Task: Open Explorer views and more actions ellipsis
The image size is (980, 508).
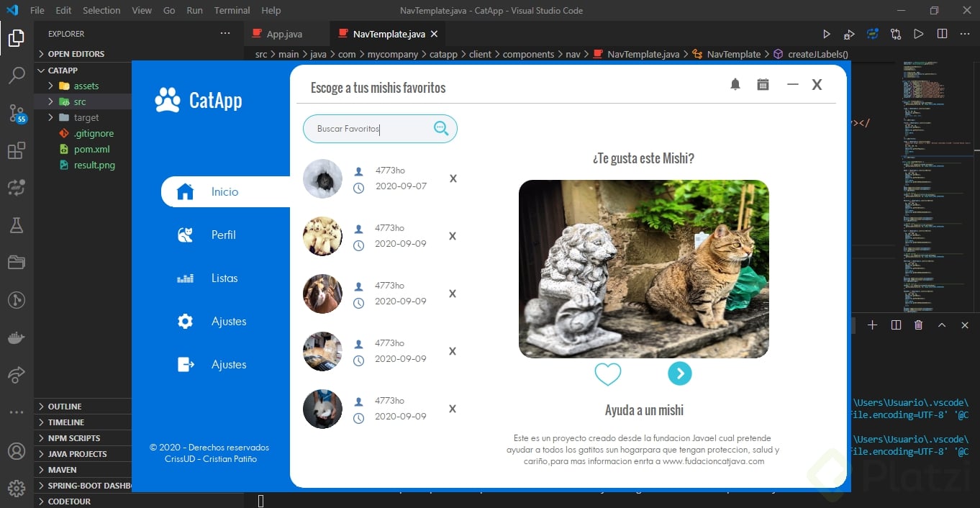Action: [x=225, y=34]
